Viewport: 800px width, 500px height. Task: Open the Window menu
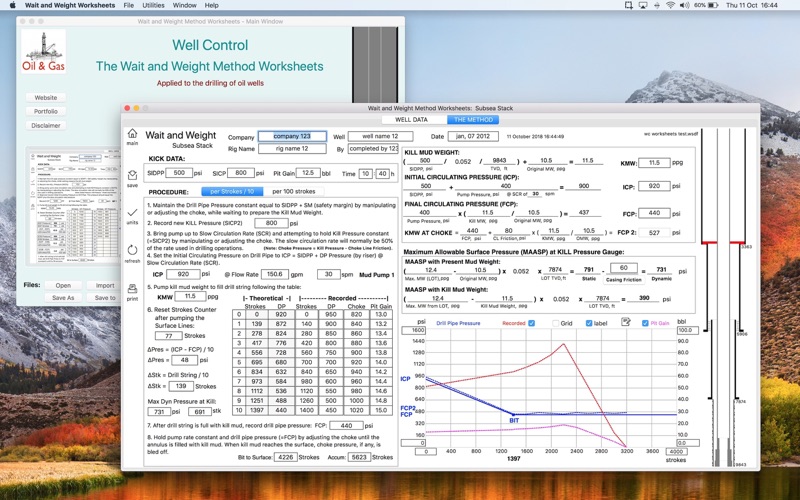(x=185, y=5)
